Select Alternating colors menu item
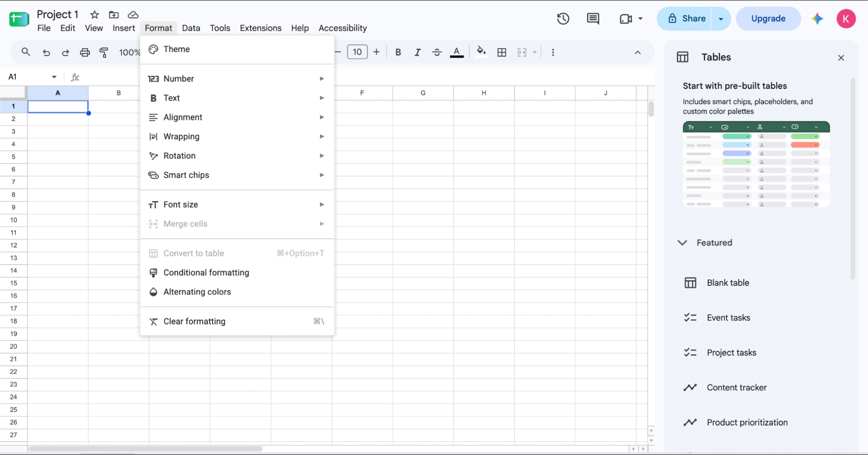 [x=237, y=292]
